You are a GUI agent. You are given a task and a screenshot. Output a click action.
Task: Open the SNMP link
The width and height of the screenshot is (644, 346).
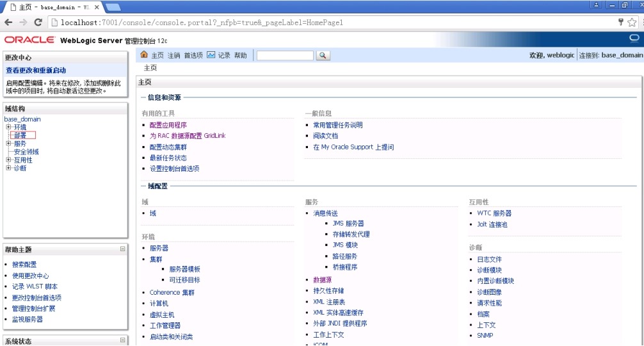point(485,335)
